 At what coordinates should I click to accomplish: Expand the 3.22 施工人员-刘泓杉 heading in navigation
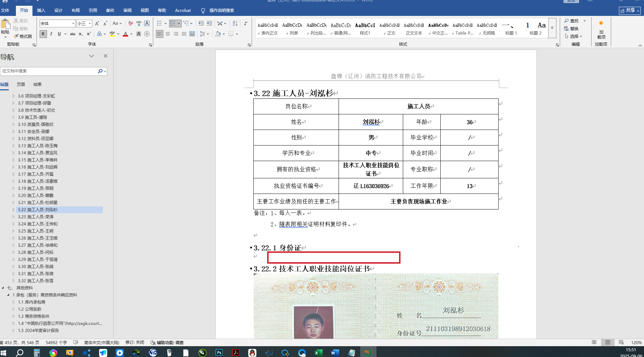14,210
